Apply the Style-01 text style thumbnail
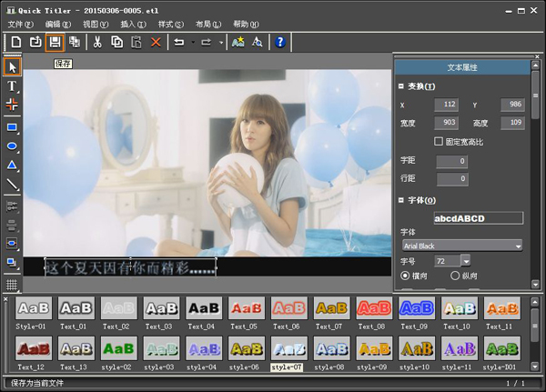The width and height of the screenshot is (546, 392). coord(34,308)
